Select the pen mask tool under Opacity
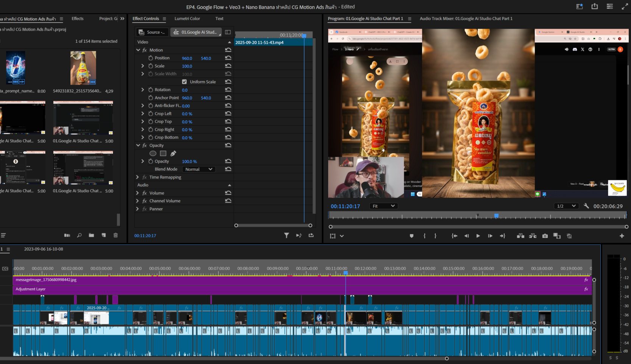Viewport: 631px width, 364px height. coord(173,153)
